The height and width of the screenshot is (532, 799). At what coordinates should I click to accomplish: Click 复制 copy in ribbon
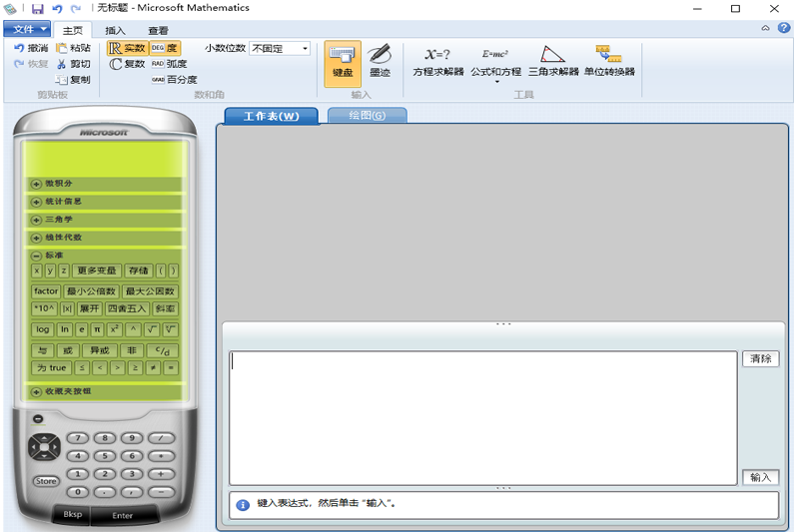pyautogui.click(x=73, y=80)
